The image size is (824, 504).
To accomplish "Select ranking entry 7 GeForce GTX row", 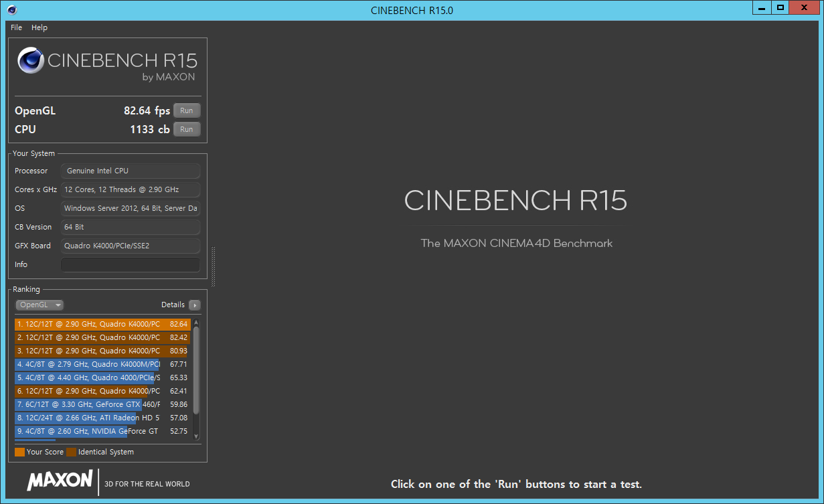I will click(x=102, y=404).
